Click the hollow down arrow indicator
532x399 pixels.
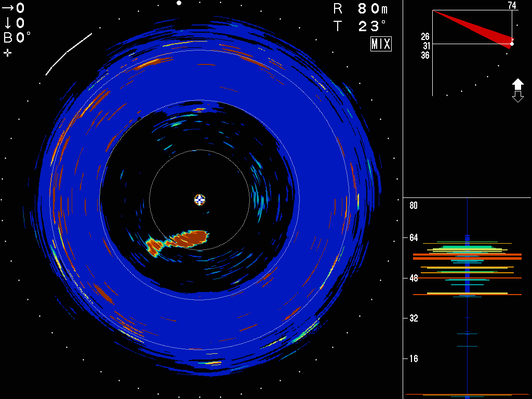click(x=518, y=97)
